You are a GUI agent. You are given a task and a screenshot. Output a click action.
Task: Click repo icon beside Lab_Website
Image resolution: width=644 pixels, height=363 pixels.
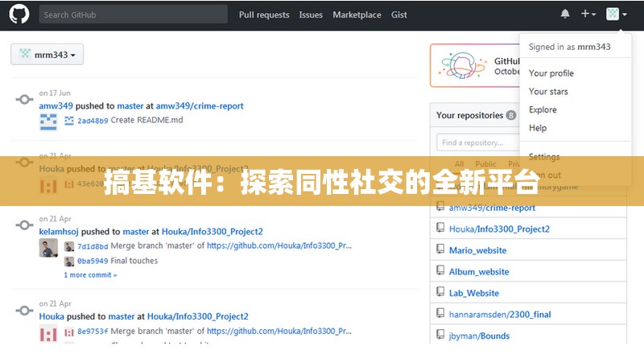pos(440,293)
